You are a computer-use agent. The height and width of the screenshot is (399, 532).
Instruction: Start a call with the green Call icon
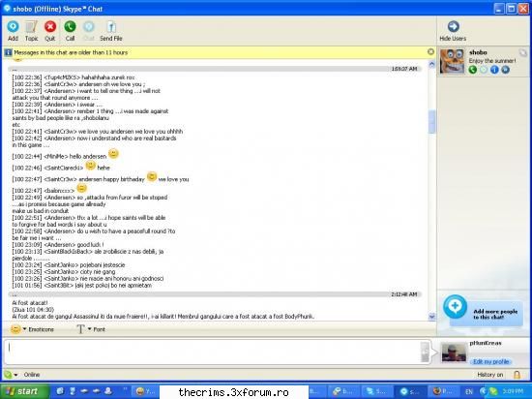[70, 26]
